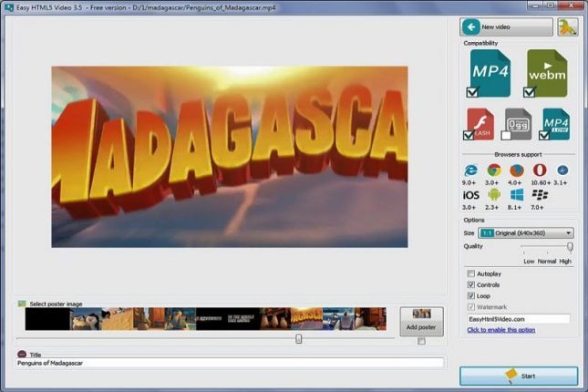This screenshot has height=392, width=588.
Task: Click the 'High' quality label
Action: coord(565,261)
